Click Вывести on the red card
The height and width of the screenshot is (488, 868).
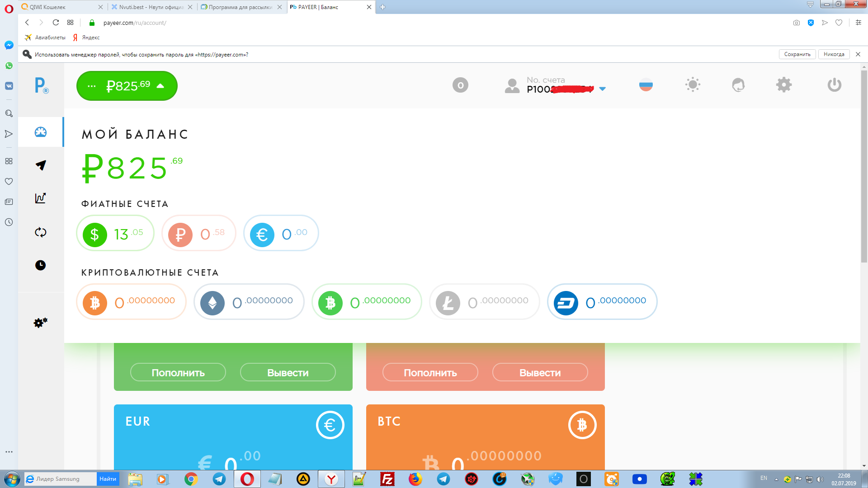pos(540,372)
